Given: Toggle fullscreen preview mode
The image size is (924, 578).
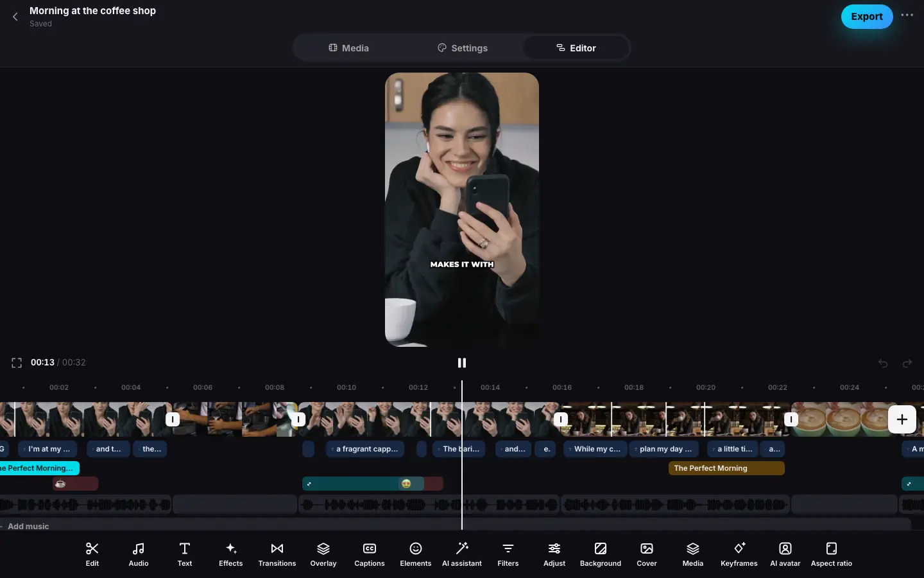Looking at the screenshot, I should pos(17,363).
